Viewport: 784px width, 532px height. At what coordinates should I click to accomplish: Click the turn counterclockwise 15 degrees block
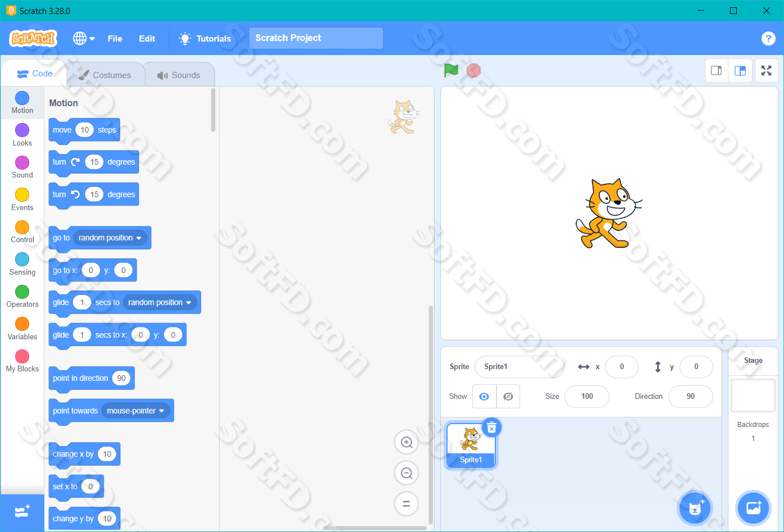click(x=94, y=195)
